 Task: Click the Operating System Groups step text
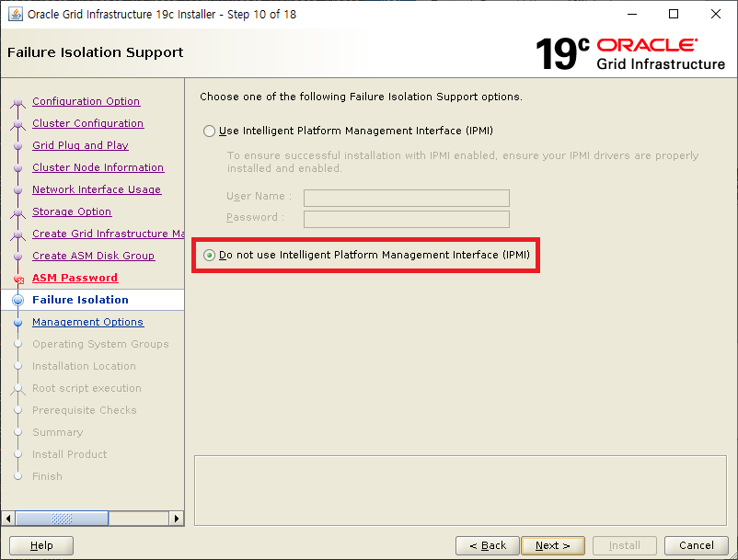click(100, 344)
